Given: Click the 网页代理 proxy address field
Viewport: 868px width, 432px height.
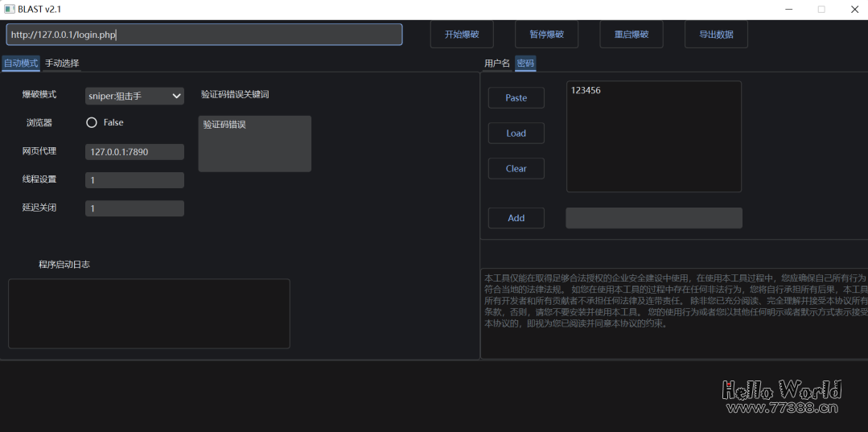Looking at the screenshot, I should point(134,151).
